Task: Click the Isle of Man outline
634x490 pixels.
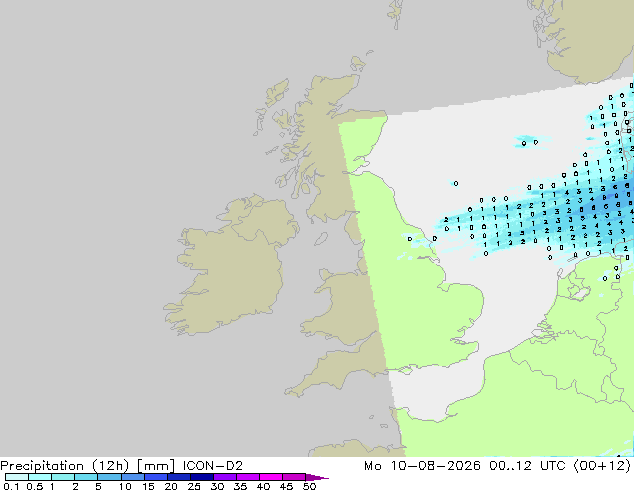Action: 321,239
